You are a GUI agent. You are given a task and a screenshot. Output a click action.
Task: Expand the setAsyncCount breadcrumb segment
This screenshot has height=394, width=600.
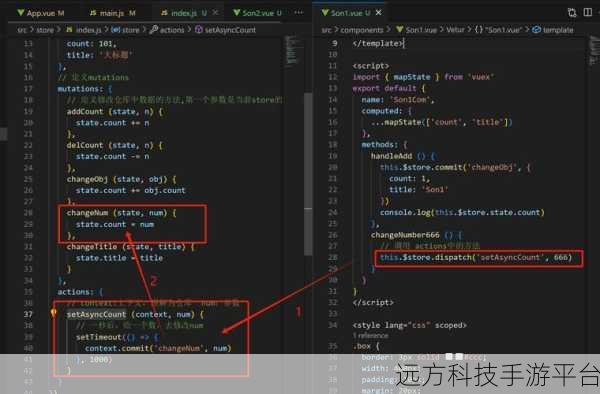coord(230,30)
